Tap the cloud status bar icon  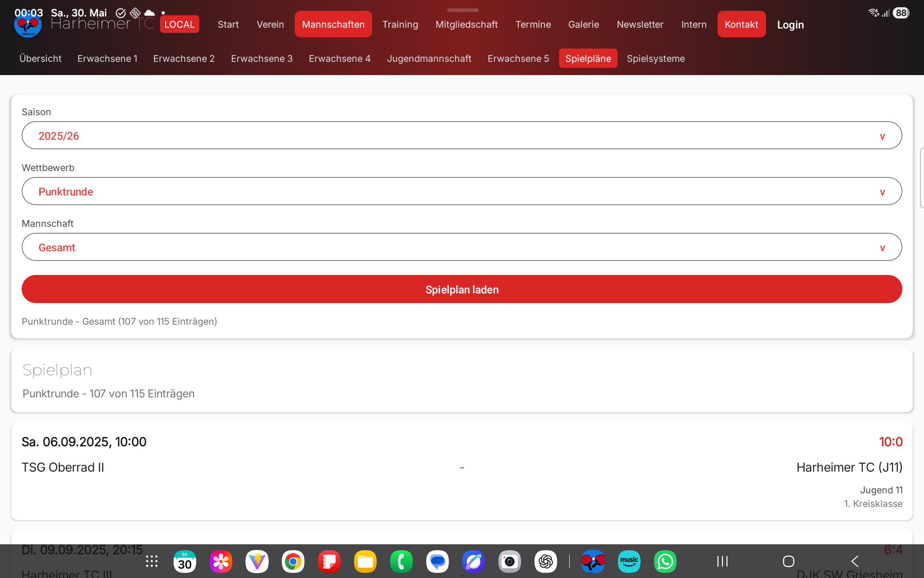point(149,13)
